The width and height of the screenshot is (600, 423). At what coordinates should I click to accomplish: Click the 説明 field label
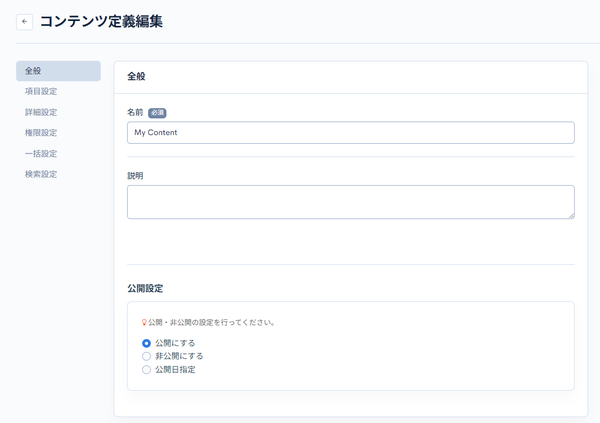click(135, 176)
